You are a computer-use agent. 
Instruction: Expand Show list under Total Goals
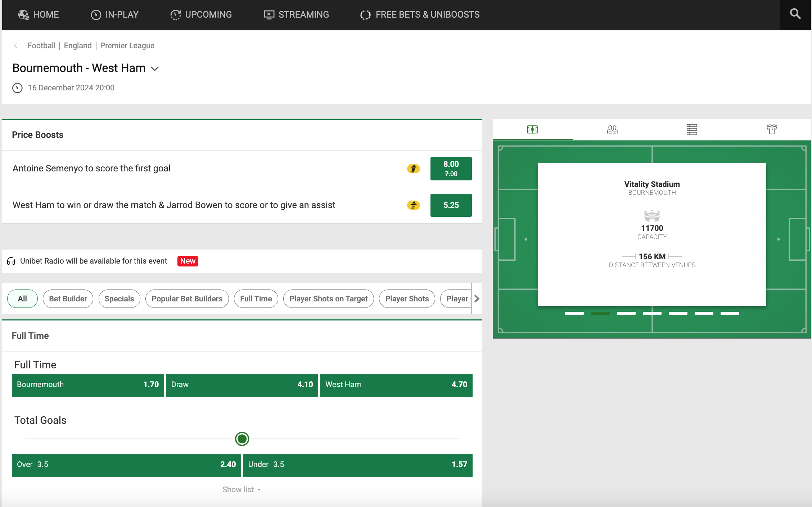(242, 489)
